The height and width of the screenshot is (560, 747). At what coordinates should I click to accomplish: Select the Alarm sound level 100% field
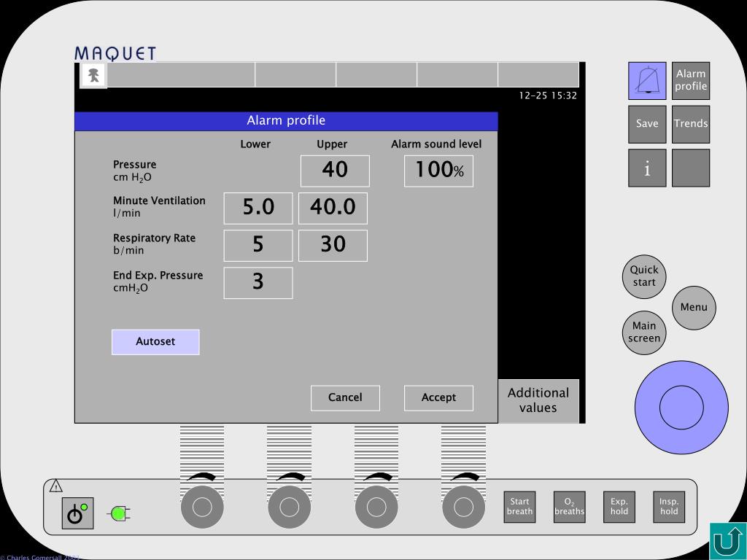coord(438,171)
